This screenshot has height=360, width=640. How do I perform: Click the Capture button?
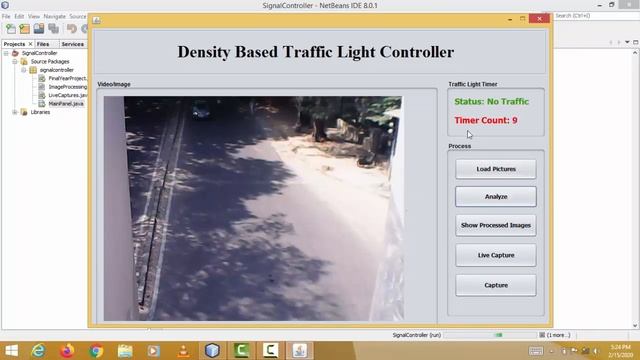pos(496,285)
